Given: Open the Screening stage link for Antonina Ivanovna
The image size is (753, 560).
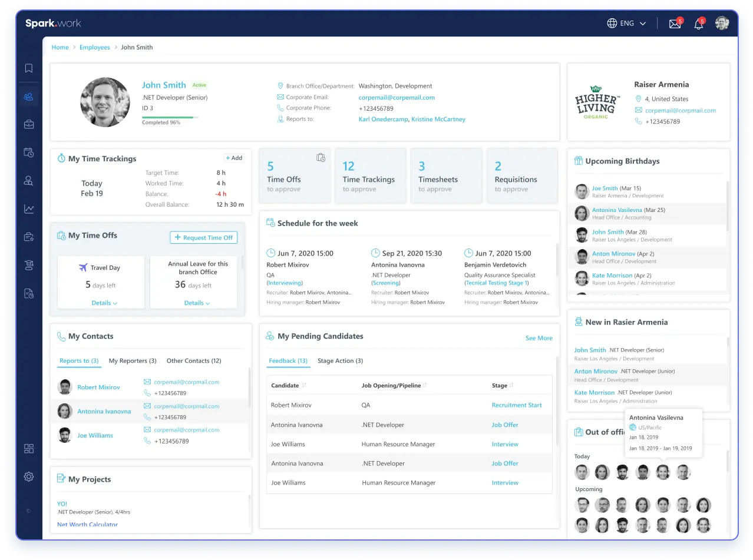Looking at the screenshot, I should click(387, 283).
